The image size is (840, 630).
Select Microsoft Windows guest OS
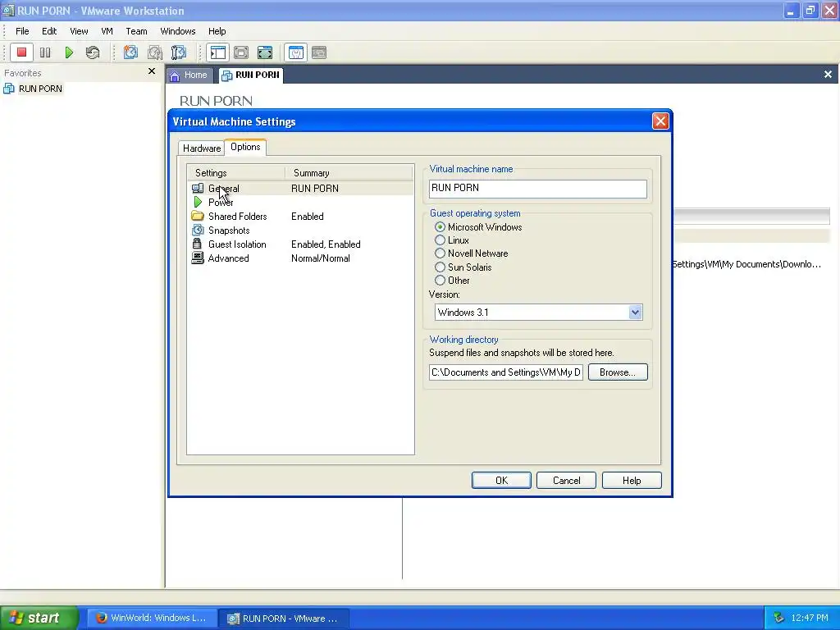440,227
